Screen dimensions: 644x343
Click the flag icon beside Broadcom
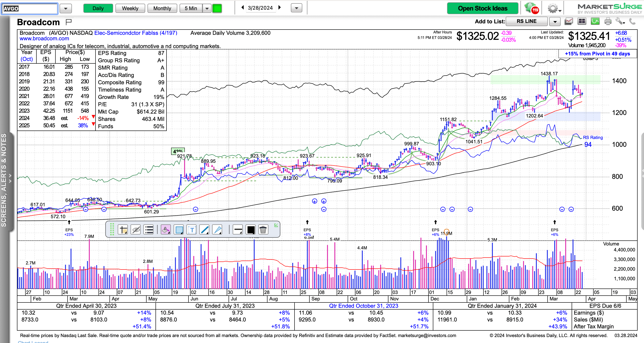click(x=68, y=22)
